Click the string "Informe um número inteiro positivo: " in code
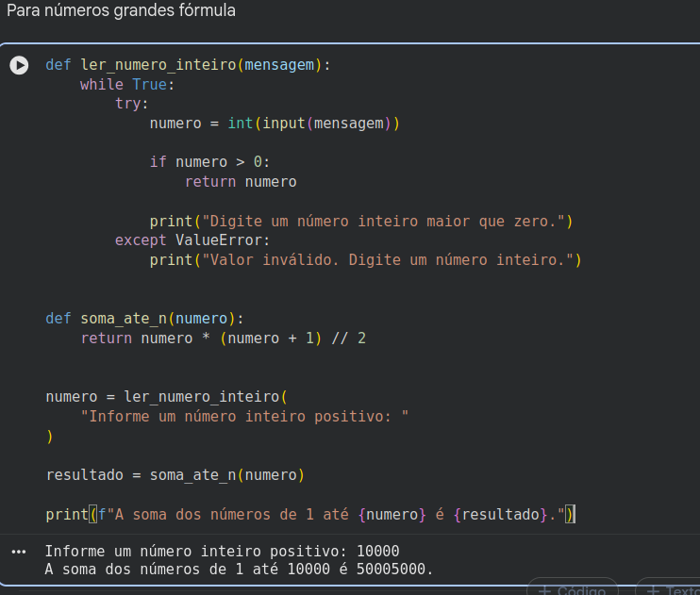This screenshot has height=595, width=700. click(x=244, y=417)
